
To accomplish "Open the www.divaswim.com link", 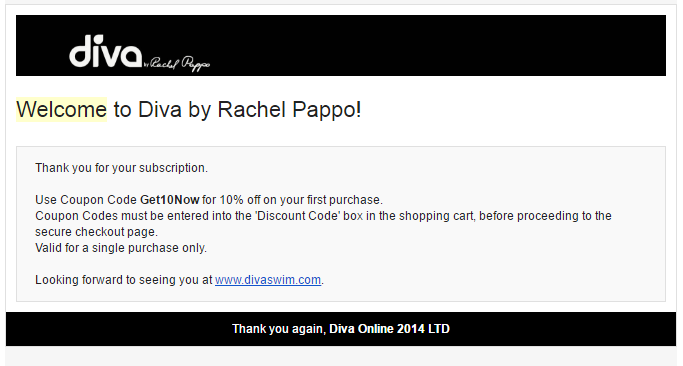I will [x=268, y=280].
